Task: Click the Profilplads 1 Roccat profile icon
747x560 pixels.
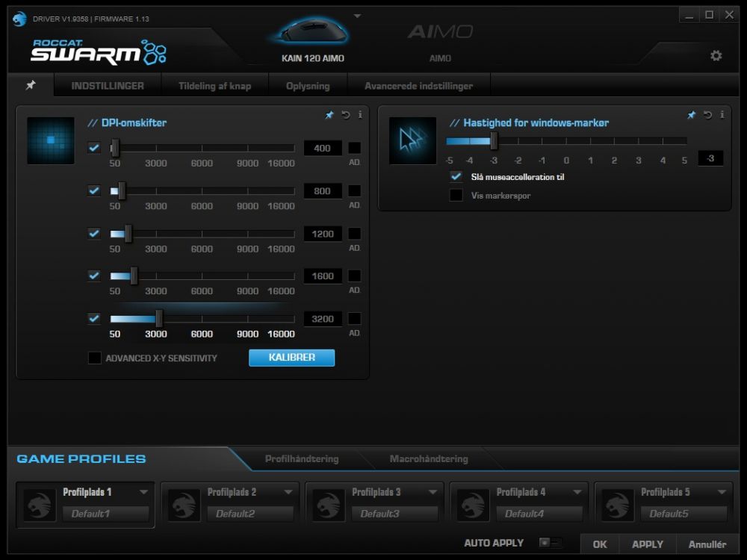Action: coord(40,505)
